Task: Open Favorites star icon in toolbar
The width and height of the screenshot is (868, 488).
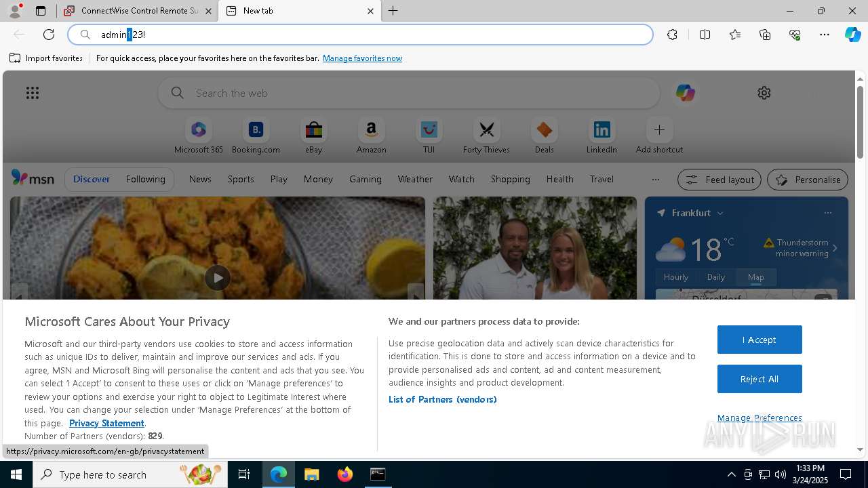Action: [735, 35]
